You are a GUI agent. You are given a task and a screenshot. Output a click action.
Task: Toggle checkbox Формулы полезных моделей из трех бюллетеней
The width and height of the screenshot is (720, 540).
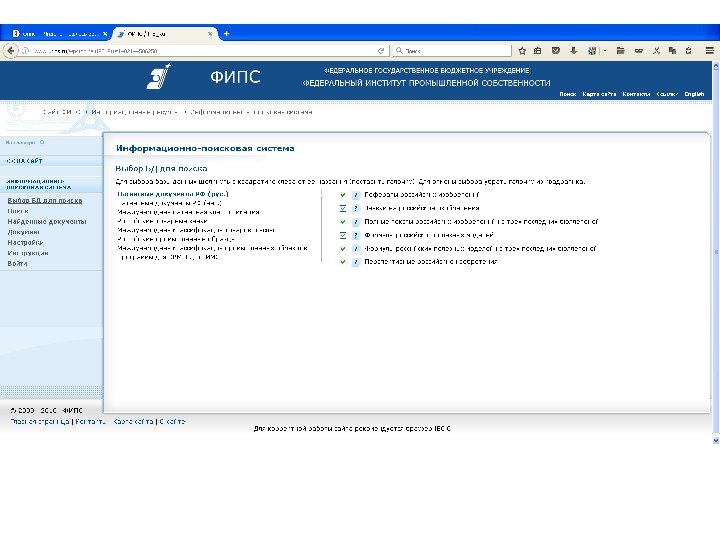click(343, 248)
